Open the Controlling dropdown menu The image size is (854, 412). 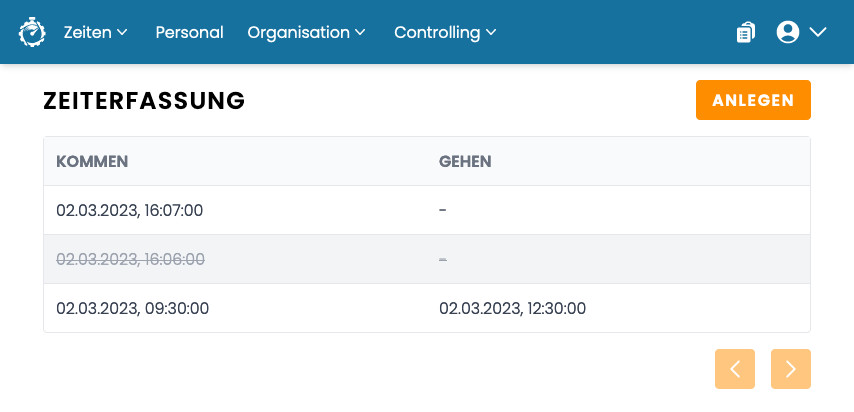(x=446, y=32)
